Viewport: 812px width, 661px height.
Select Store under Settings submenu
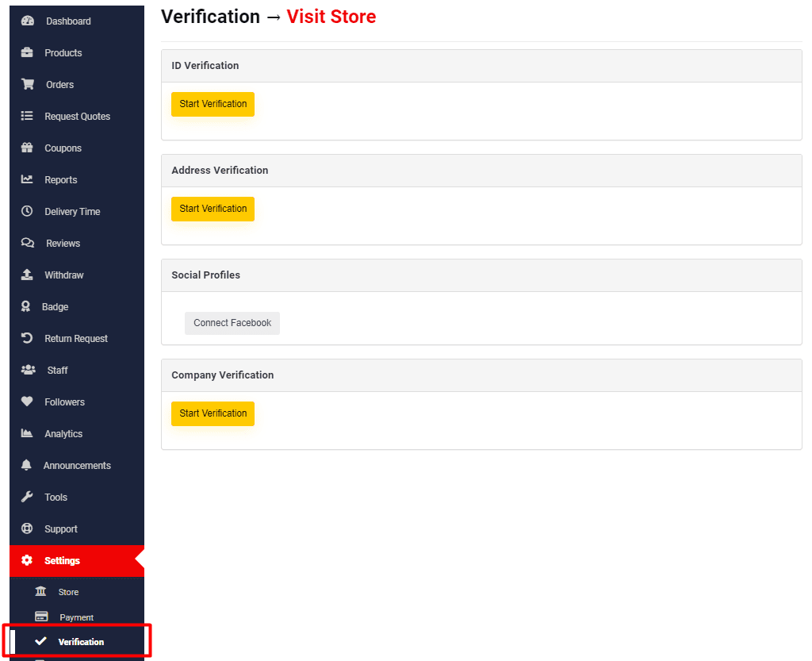[x=68, y=592]
